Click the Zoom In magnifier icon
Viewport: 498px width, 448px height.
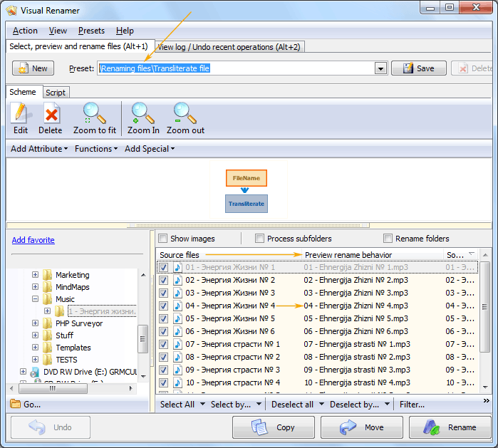point(143,113)
